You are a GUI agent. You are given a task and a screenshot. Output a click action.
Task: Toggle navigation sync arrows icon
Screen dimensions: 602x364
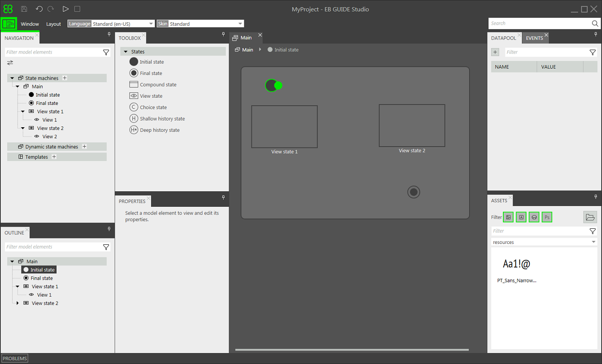click(x=10, y=63)
